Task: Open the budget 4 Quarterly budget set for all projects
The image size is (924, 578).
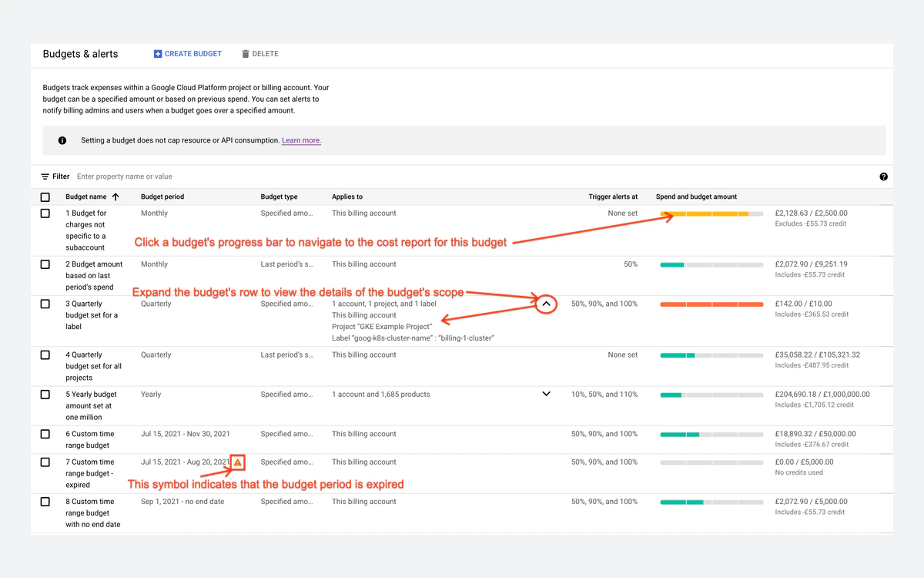Action: pos(93,367)
